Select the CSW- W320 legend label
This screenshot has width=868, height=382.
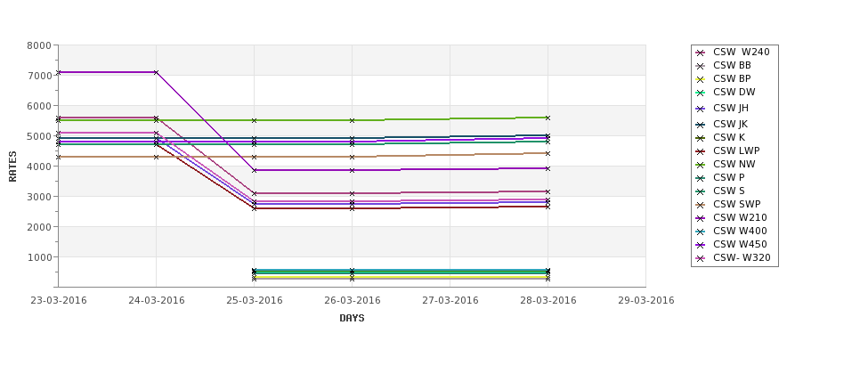tap(742, 257)
